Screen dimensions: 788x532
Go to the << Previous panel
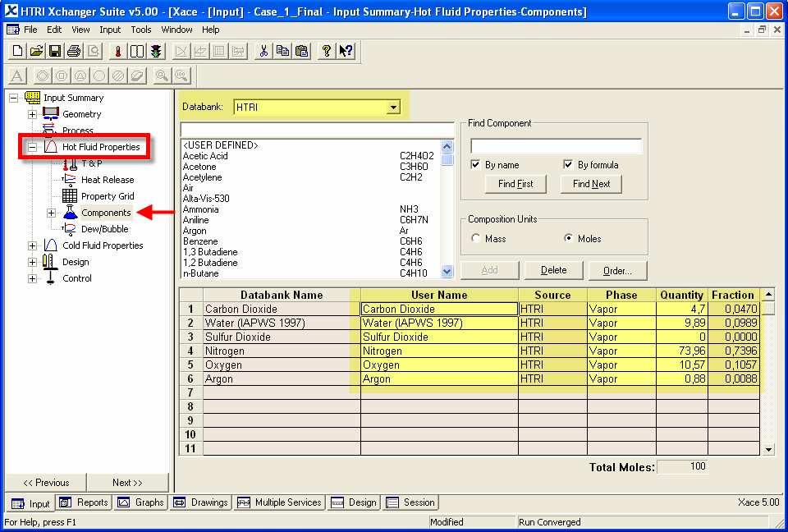click(46, 483)
